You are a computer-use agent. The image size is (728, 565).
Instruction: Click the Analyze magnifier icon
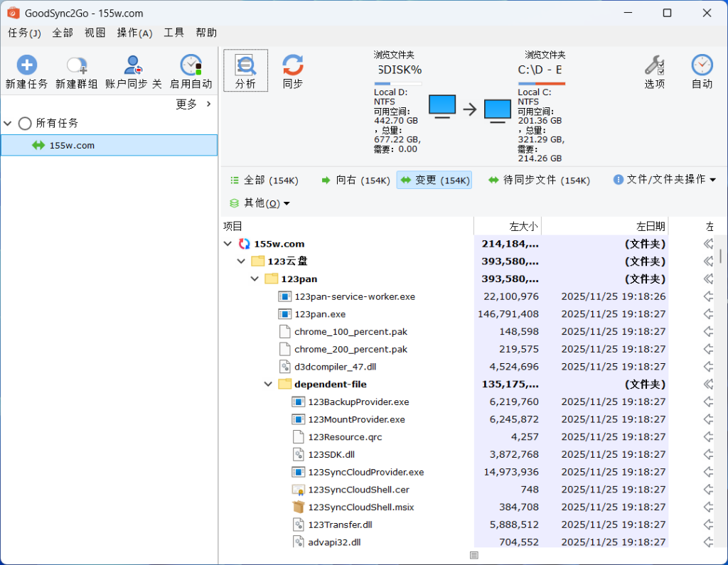tap(245, 65)
